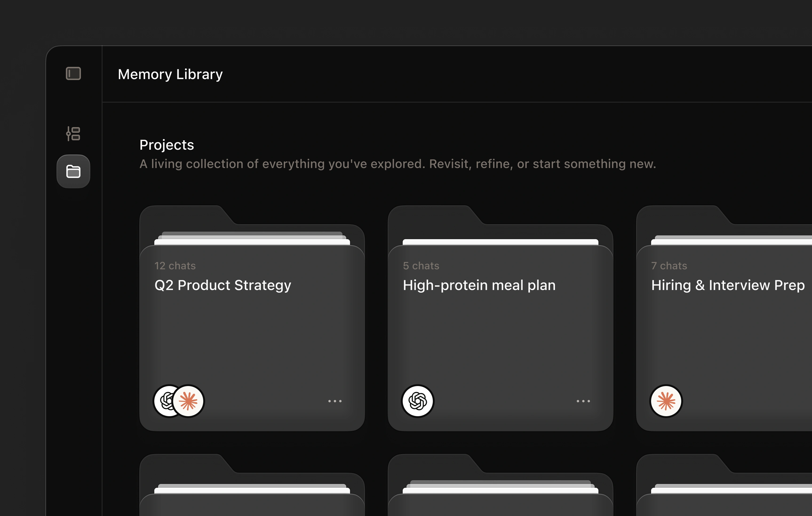The width and height of the screenshot is (812, 516).
Task: Click the 'A living collection' description text
Action: [398, 164]
